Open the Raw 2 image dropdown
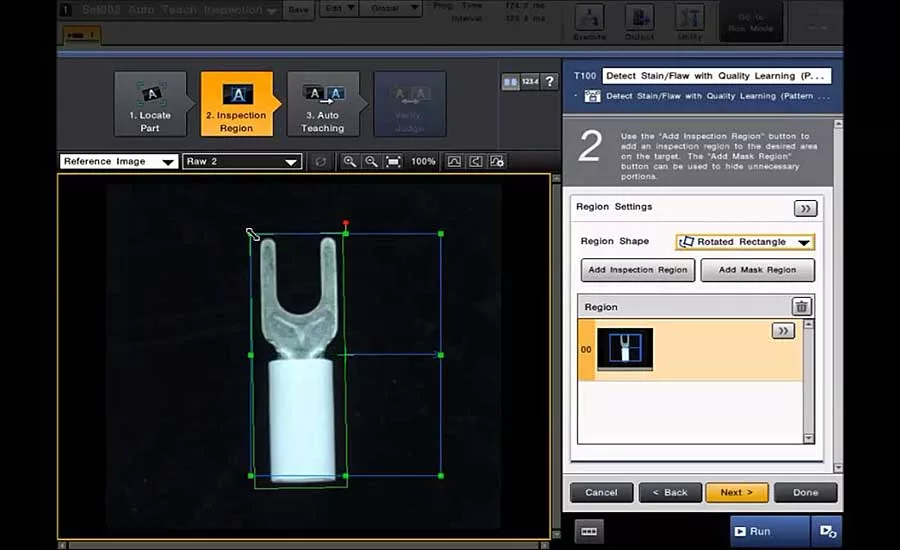 pos(242,162)
